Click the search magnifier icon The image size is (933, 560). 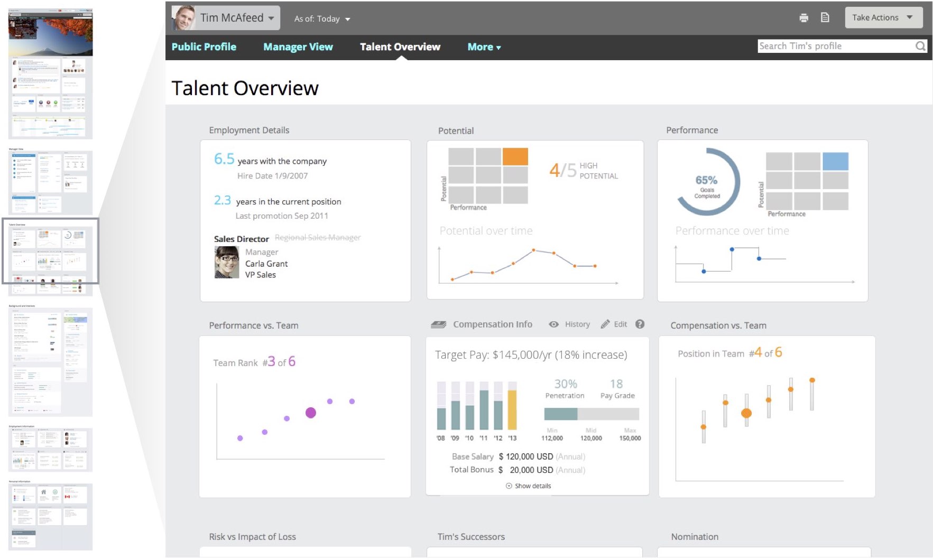[x=920, y=46]
